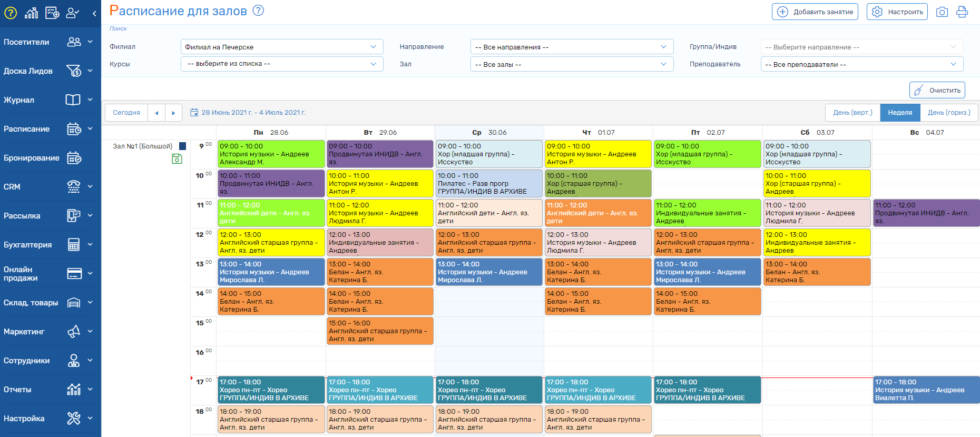The width and height of the screenshot is (980, 437).
Task: Click the user checkmark icon in sidebar header
Action: pyautogui.click(x=73, y=13)
